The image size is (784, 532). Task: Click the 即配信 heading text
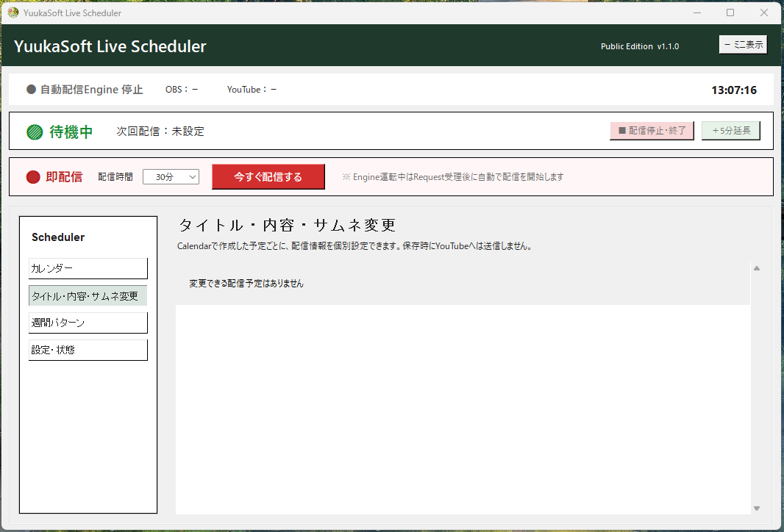pyautogui.click(x=64, y=177)
